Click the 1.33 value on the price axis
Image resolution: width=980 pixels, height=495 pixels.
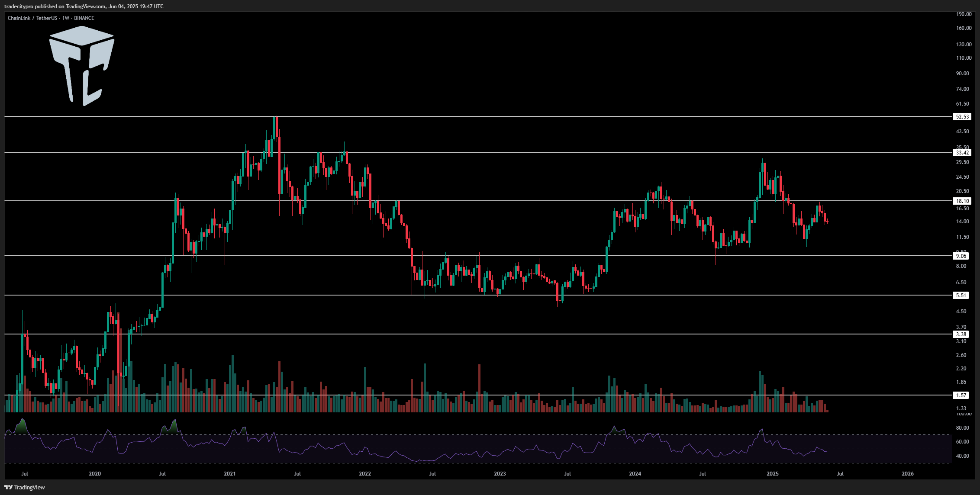(x=961, y=408)
